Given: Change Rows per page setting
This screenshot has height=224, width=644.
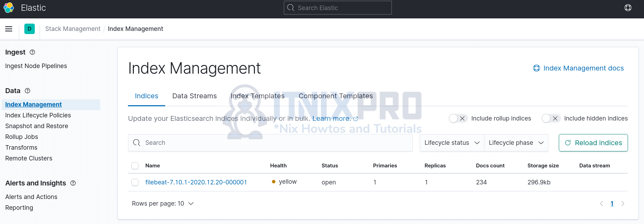Looking at the screenshot, I should (x=162, y=204).
